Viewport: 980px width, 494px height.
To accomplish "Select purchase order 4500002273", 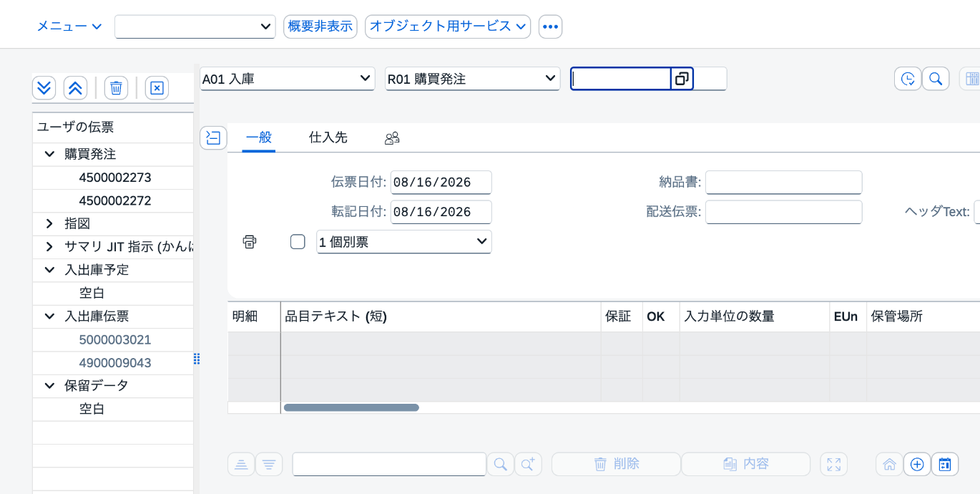I will [115, 178].
